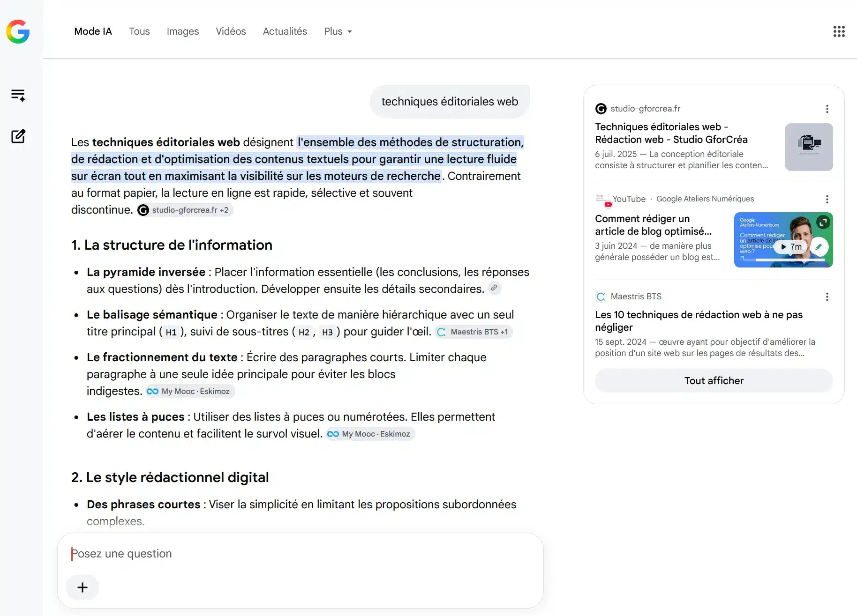The image size is (857, 616).
Task: Click heading 1. La structure de l'information
Action: coord(172,245)
